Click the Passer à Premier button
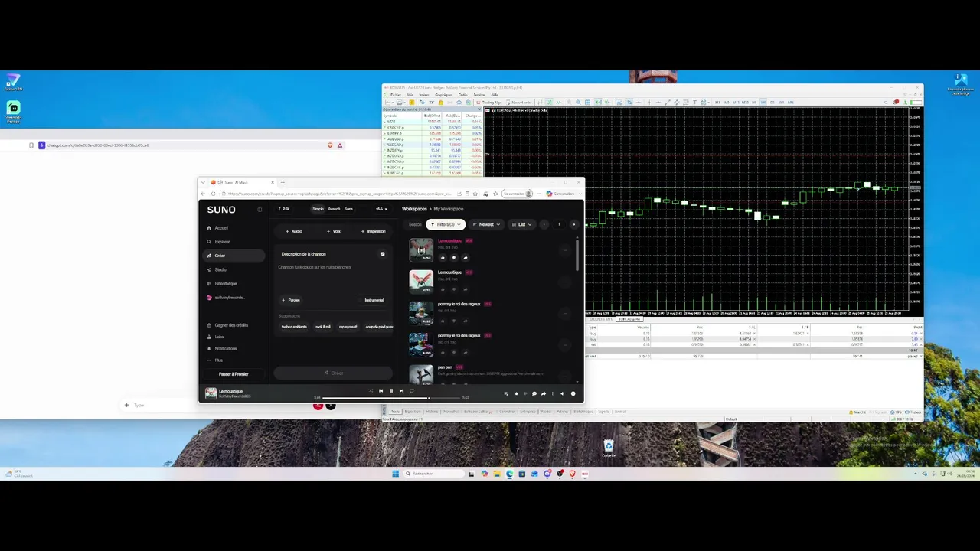The width and height of the screenshot is (980, 551). pos(234,374)
